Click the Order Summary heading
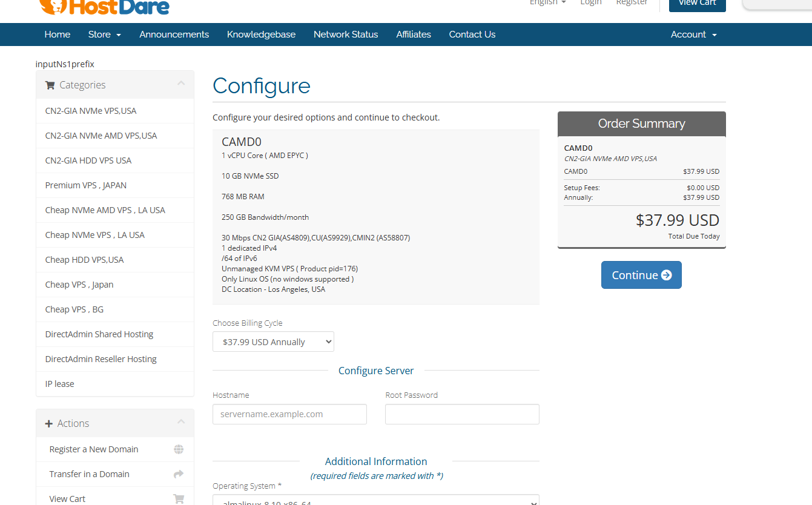Viewport: 812px width, 505px height. [x=641, y=124]
